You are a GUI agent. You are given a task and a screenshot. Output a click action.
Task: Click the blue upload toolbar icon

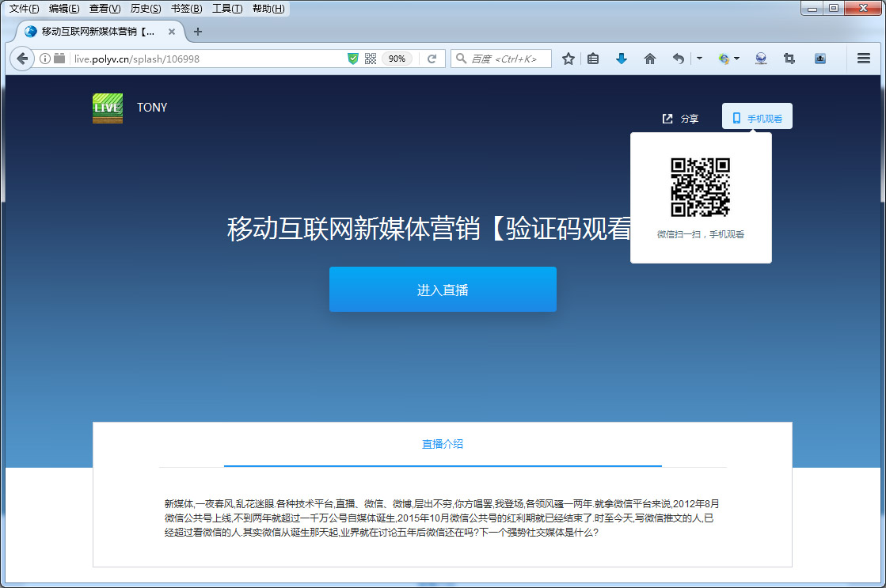[819, 58]
